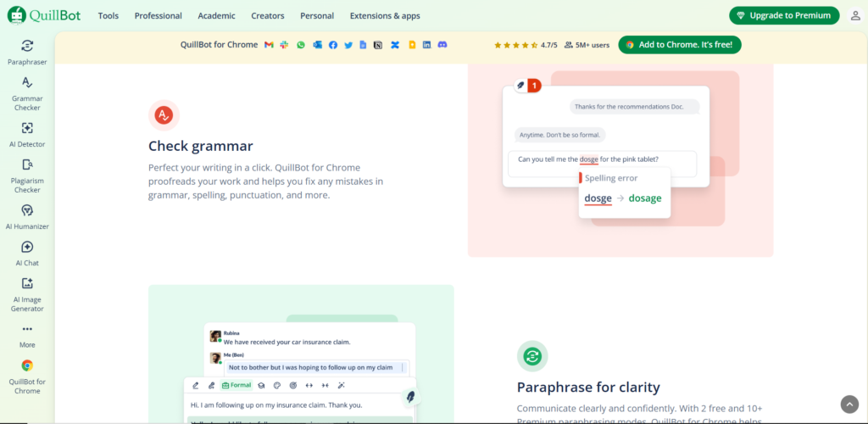Open the Tools menu in top navigation

(108, 16)
